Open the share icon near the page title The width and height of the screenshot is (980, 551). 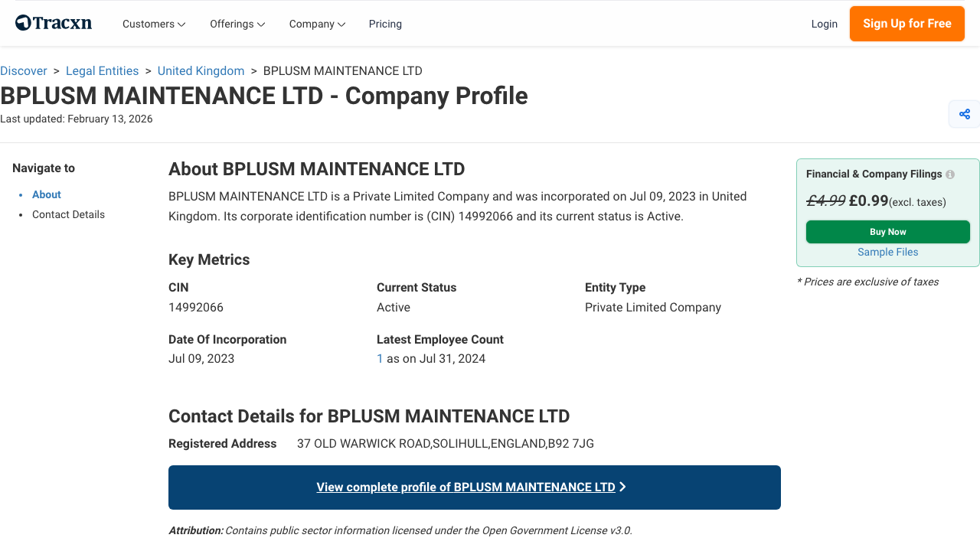964,113
